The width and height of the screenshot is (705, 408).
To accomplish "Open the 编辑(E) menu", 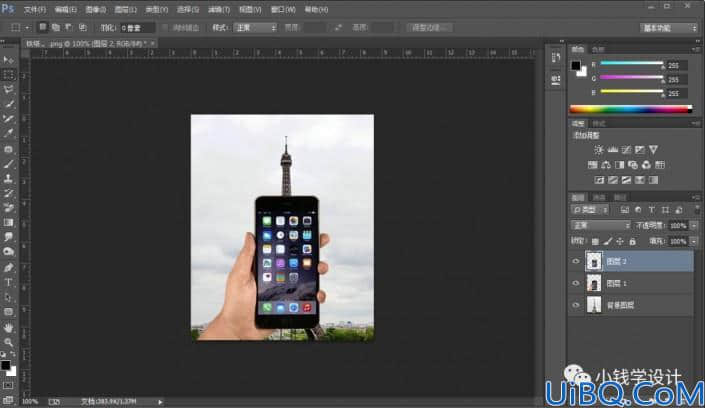I will coord(65,9).
